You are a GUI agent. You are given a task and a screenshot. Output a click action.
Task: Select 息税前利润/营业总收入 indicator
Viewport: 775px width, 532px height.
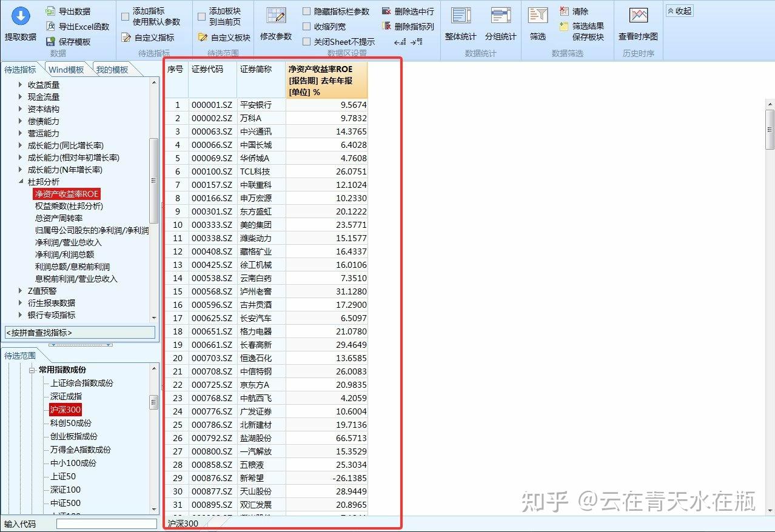coord(76,279)
